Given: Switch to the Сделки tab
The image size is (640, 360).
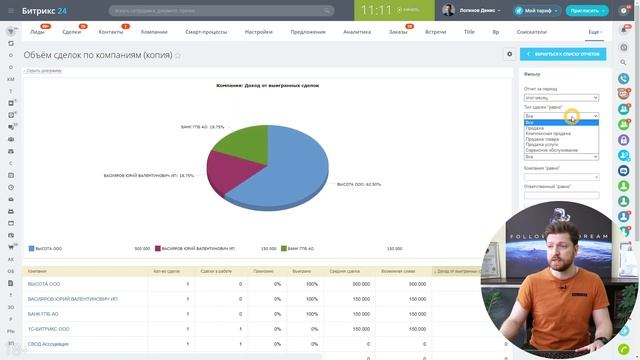Looking at the screenshot, I should pyautogui.click(x=71, y=32).
